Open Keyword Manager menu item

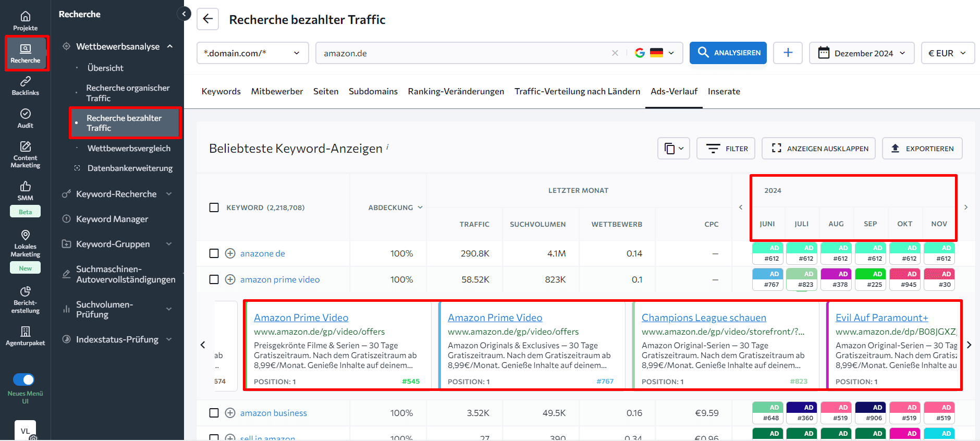(x=112, y=219)
